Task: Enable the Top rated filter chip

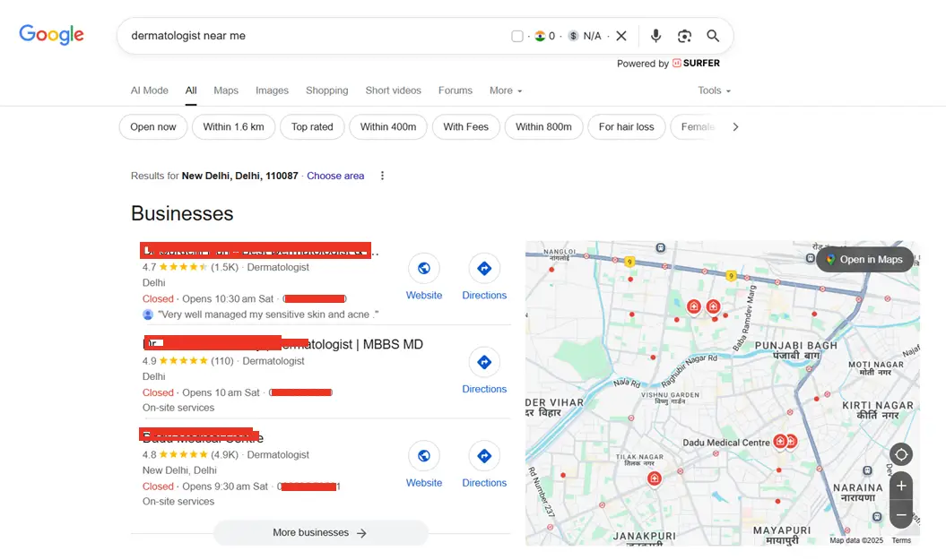Action: point(312,126)
